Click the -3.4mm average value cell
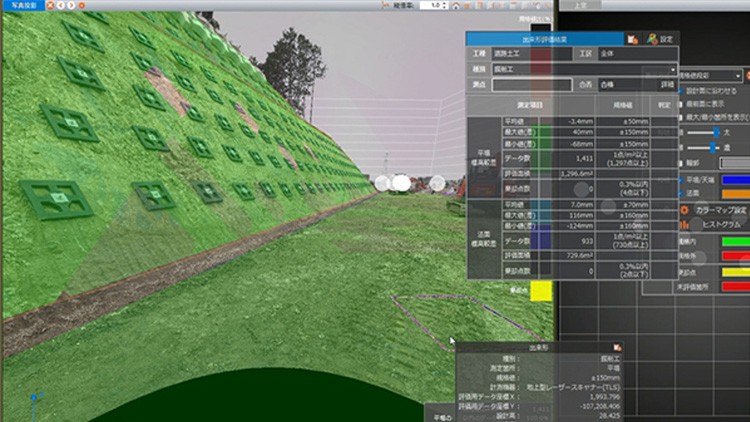 click(x=567, y=122)
